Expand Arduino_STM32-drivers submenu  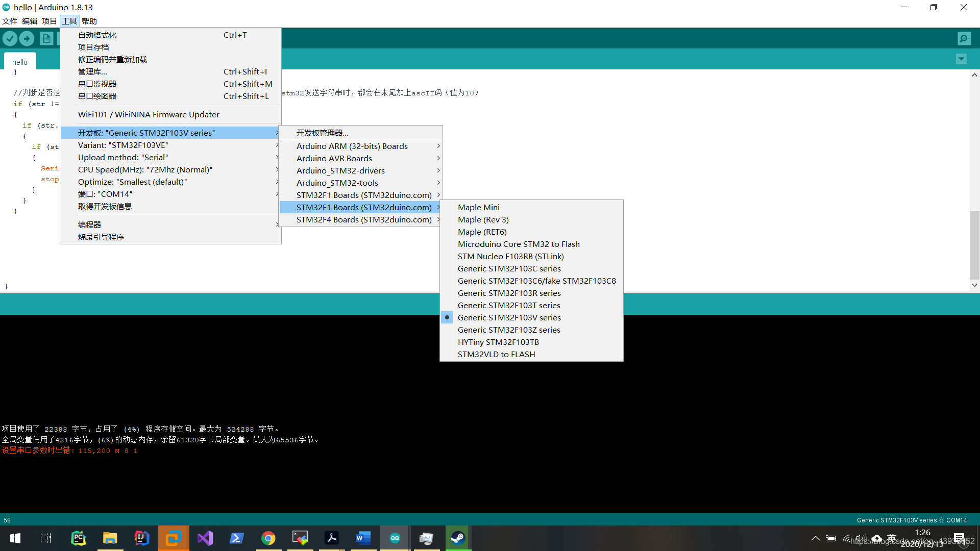(x=360, y=170)
